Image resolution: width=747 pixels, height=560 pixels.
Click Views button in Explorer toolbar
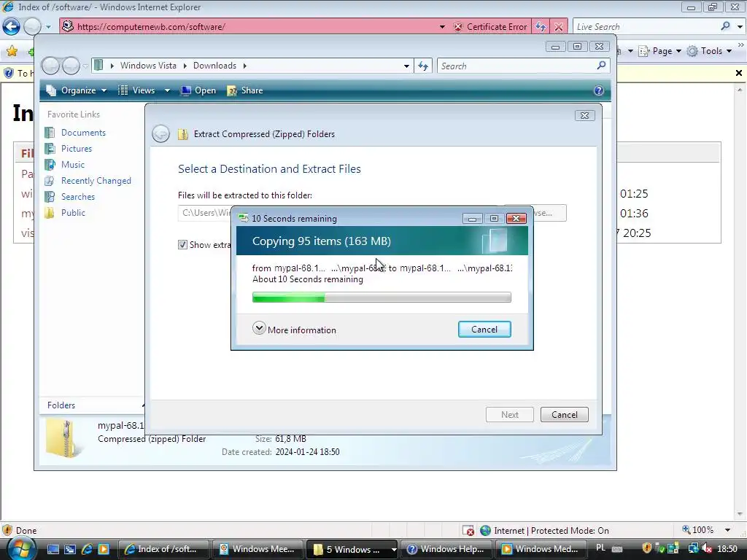[x=137, y=90]
